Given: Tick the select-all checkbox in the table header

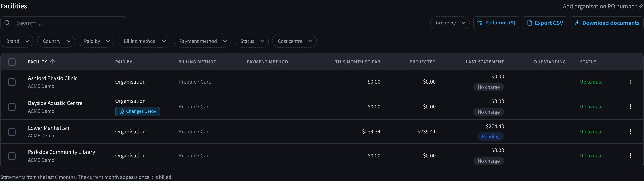Looking at the screenshot, I should (12, 62).
